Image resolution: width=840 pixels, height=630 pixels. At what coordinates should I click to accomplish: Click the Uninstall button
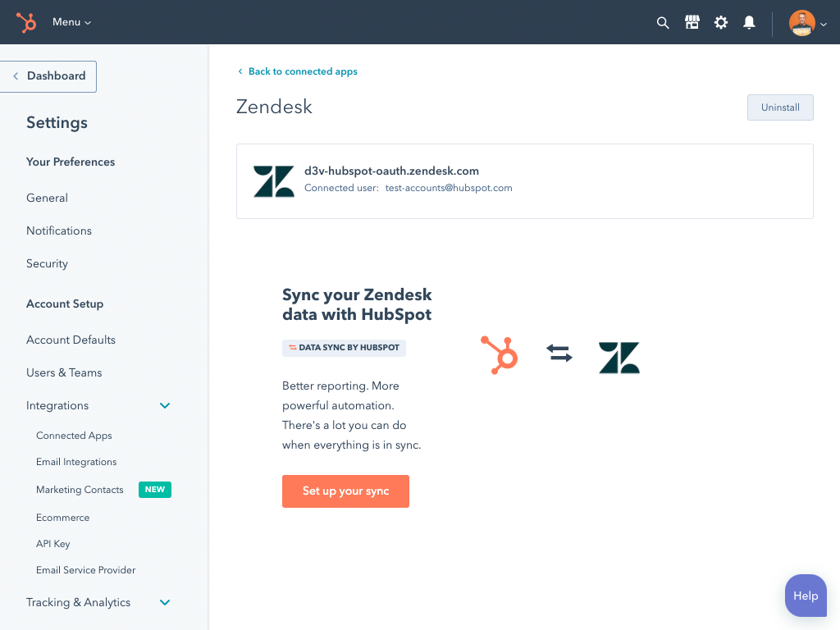click(779, 107)
